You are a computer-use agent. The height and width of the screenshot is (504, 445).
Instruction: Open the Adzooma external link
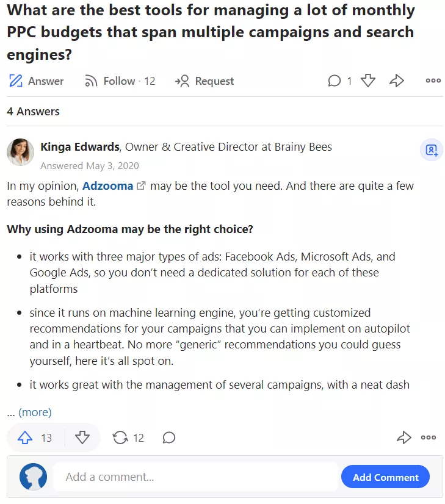pos(107,185)
